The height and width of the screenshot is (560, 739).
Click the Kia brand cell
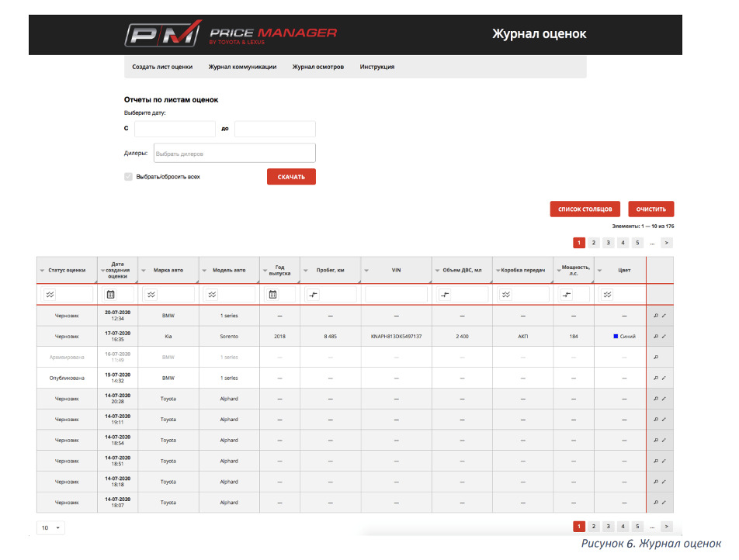(168, 337)
